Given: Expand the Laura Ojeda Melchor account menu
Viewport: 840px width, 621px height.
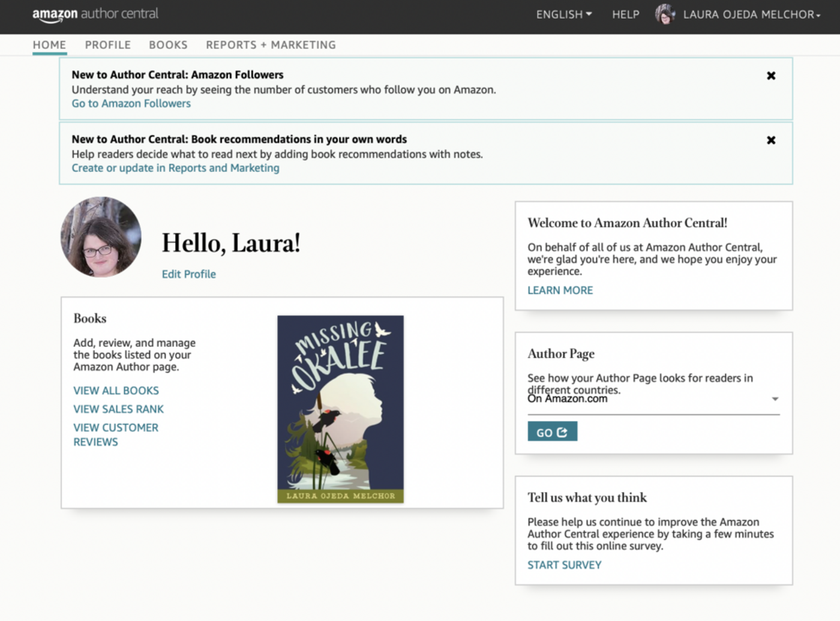Looking at the screenshot, I should (x=752, y=14).
